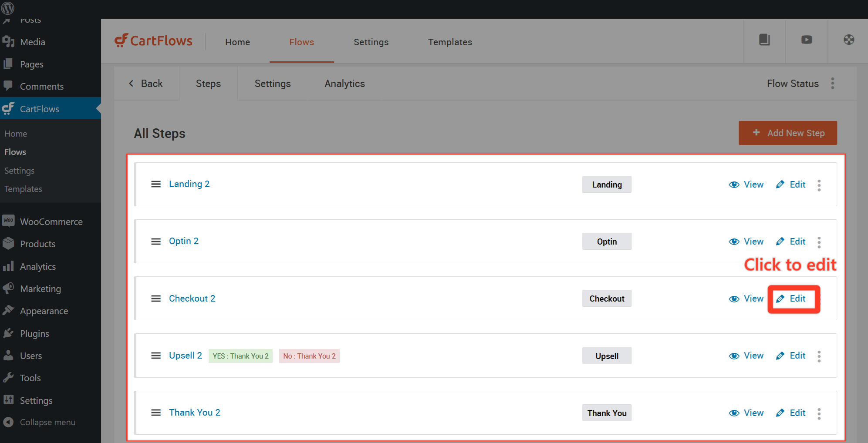Click the Thank You 2 drag handle

click(156, 413)
